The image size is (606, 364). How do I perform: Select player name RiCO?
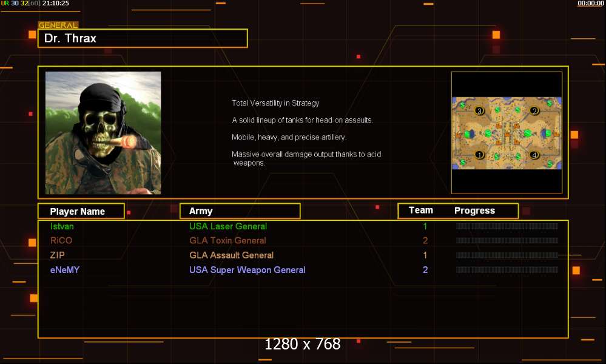(x=61, y=240)
